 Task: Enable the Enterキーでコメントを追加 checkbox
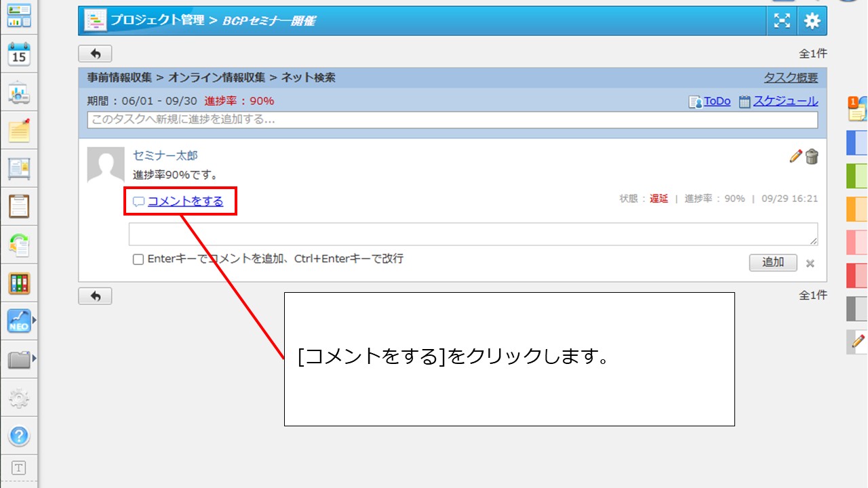coord(138,260)
